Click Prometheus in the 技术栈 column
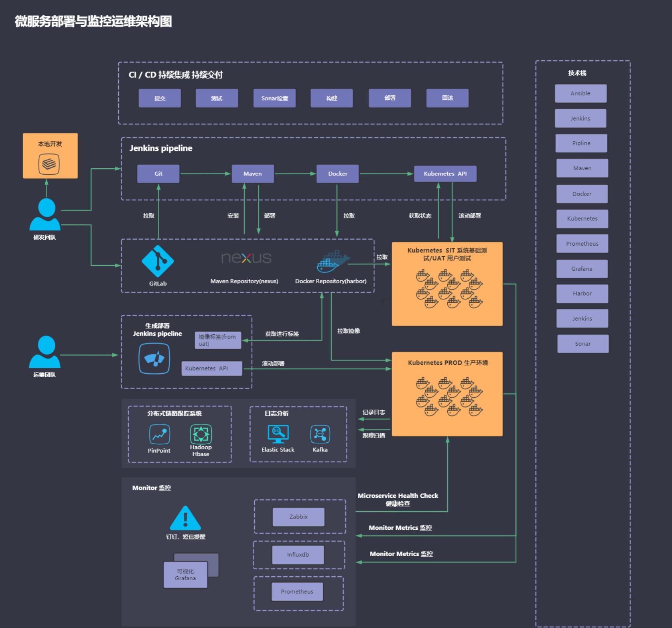The height and width of the screenshot is (628, 672). (582, 244)
